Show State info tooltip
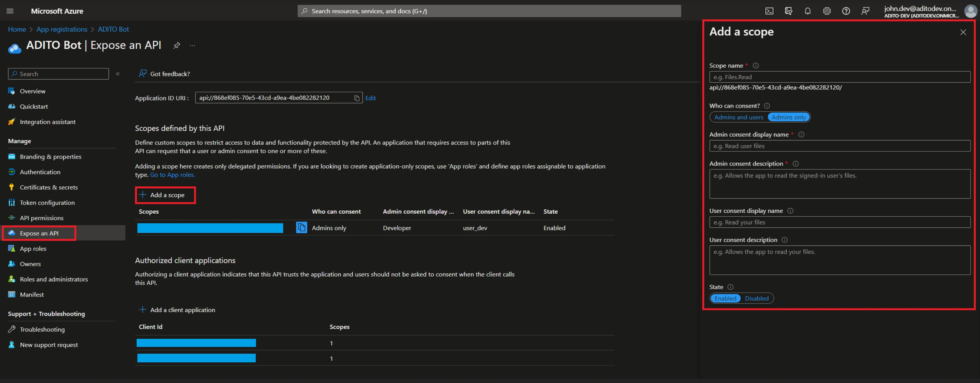The width and height of the screenshot is (980, 383). tap(730, 287)
